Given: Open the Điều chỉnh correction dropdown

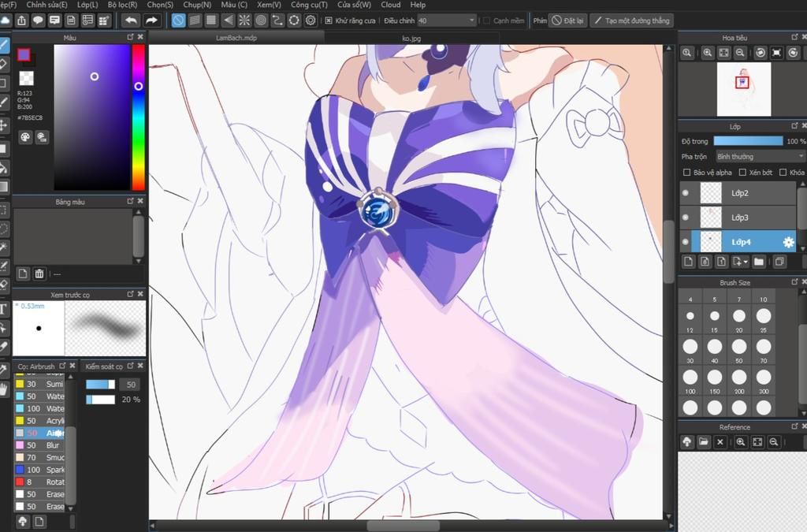Looking at the screenshot, I should 447,20.
